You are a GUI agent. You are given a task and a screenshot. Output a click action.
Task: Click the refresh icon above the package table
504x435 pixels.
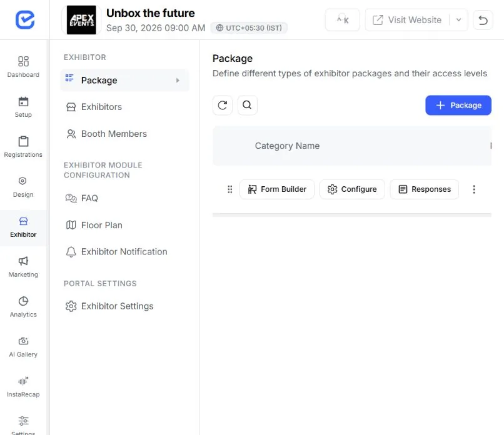click(x=223, y=105)
